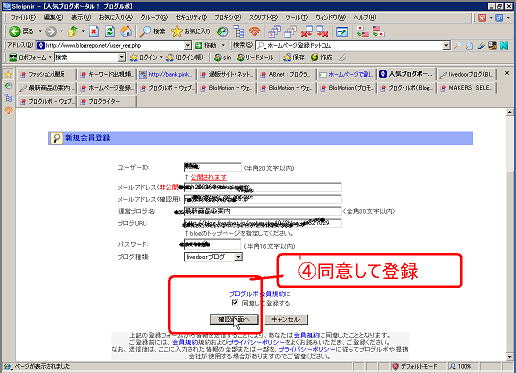Image resolution: width=516 pixels, height=373 pixels.
Task: Open the お気に入り star toolbar button
Action: click(x=191, y=32)
